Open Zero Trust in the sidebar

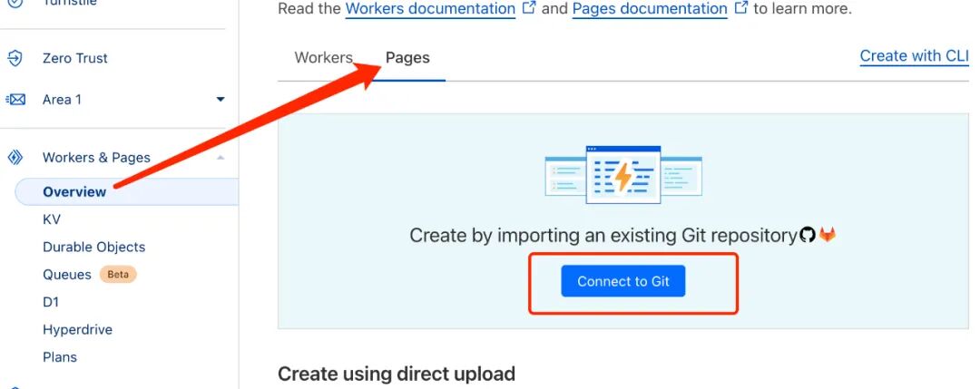tap(75, 58)
